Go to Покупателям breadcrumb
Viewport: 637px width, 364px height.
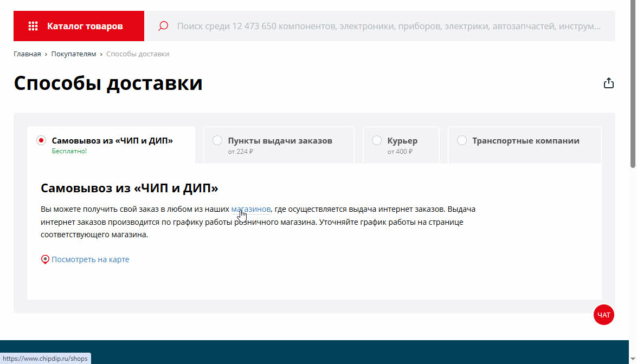coord(74,54)
